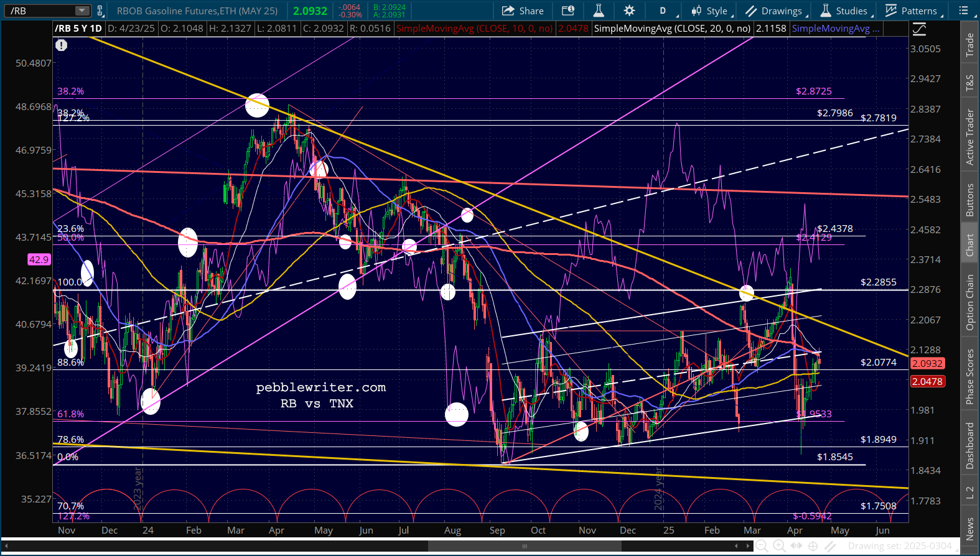Click the $2.7819 price level label
This screenshot has height=556, width=980.
coord(879,118)
